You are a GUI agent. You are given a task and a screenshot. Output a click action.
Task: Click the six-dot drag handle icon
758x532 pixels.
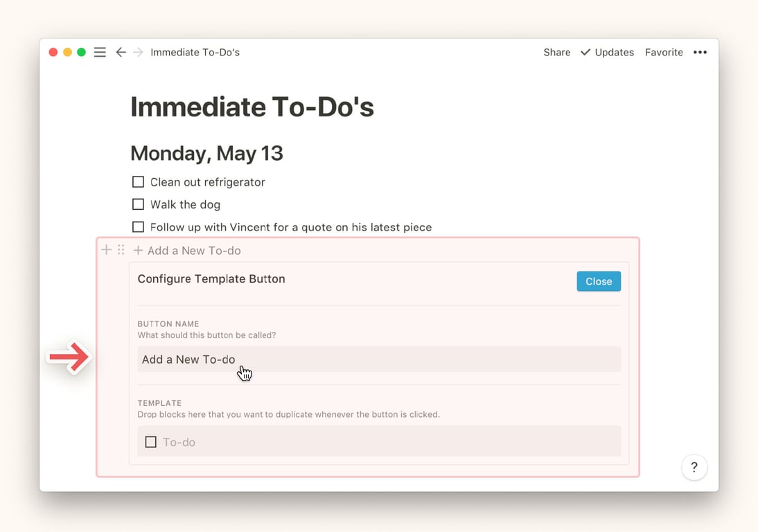click(x=121, y=250)
